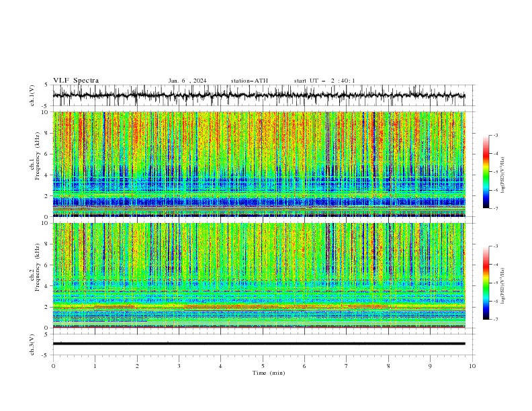The image size is (532, 411).
Task: Click the time axis tick label '10'
Action: (x=472, y=366)
